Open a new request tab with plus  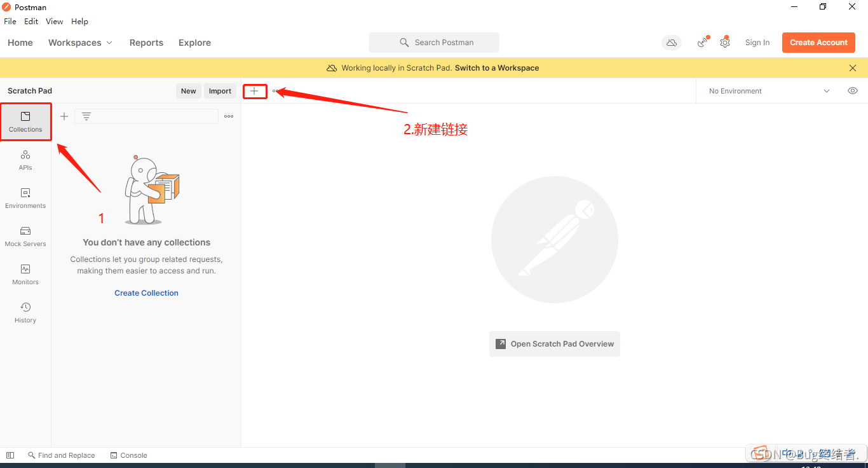[x=254, y=91]
